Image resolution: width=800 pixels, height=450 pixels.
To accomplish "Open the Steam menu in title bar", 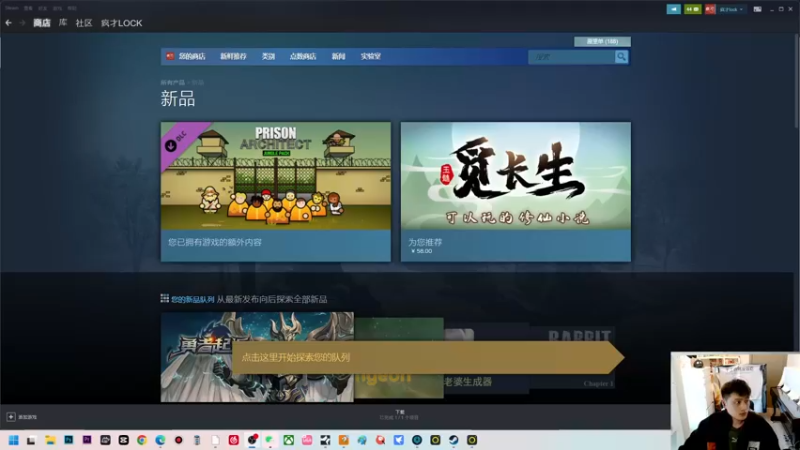I will point(12,8).
